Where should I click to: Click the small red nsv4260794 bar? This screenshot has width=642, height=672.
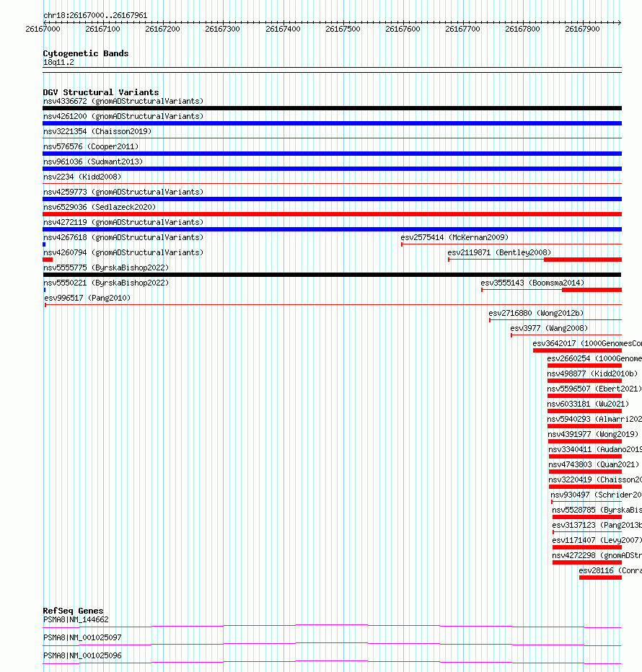coord(48,260)
